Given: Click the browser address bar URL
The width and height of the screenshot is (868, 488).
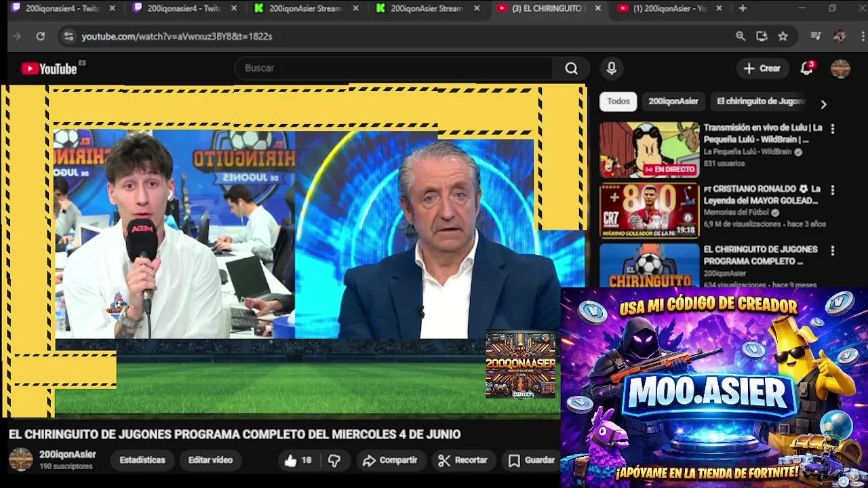Looking at the screenshot, I should click(177, 37).
